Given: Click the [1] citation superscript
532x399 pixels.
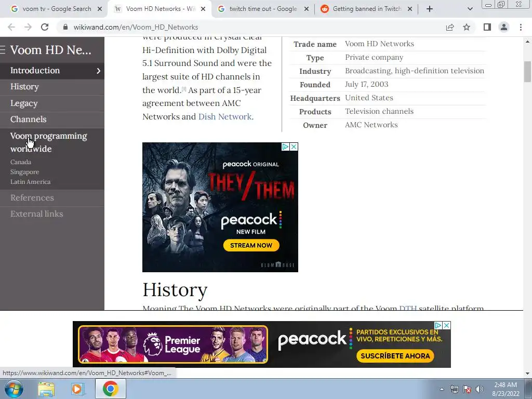Looking at the screenshot, I should [184, 89].
